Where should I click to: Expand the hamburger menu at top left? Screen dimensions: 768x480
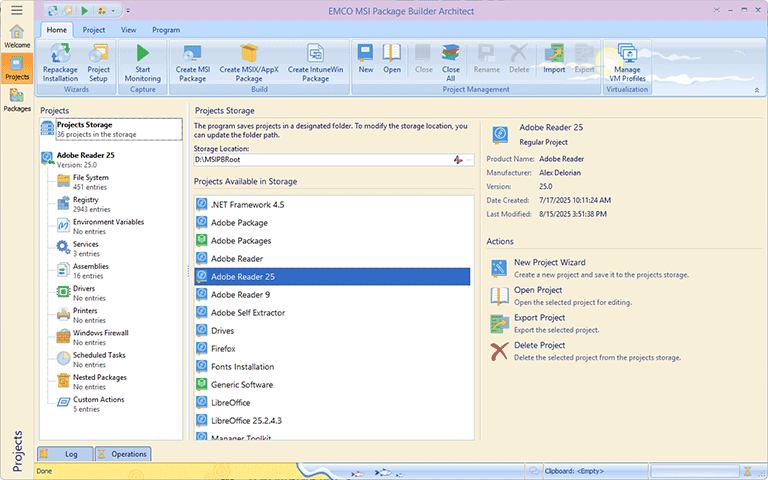pos(16,10)
